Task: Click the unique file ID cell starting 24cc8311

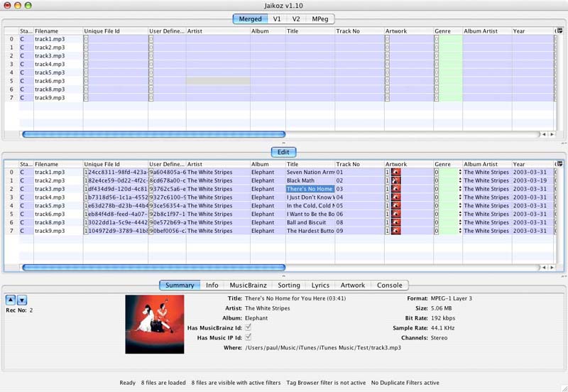Action: tap(116, 172)
